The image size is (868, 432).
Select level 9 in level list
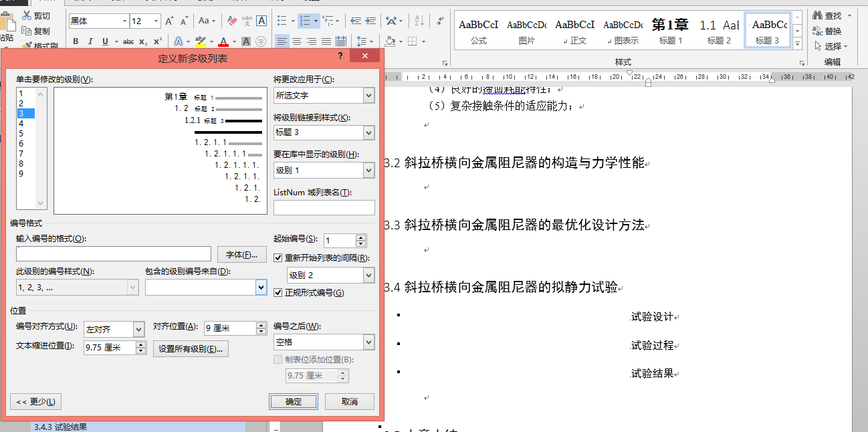click(x=25, y=174)
